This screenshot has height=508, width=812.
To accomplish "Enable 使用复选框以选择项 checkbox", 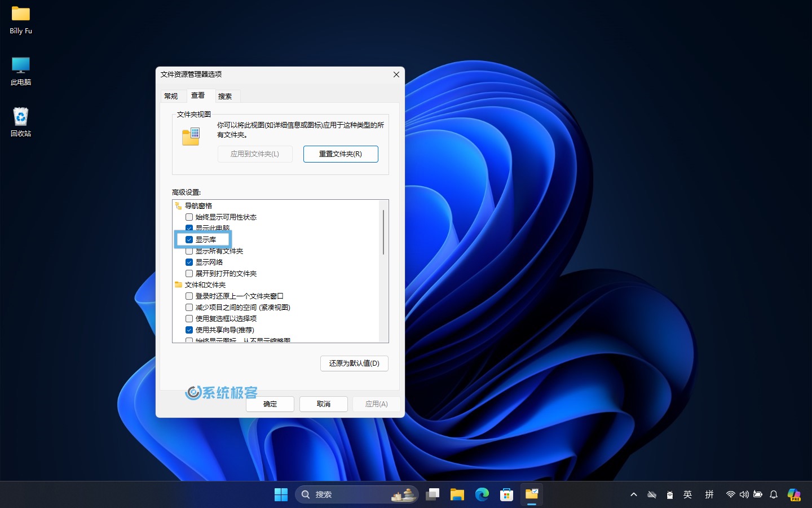I will [x=189, y=319].
